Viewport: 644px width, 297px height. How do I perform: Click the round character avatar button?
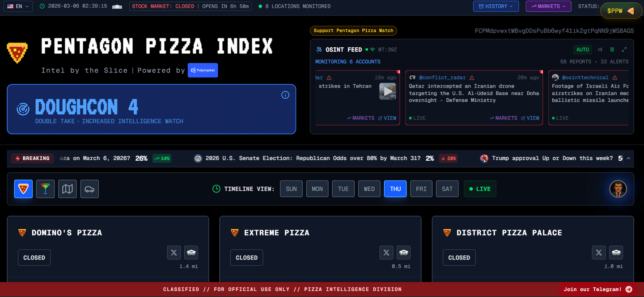point(619,189)
